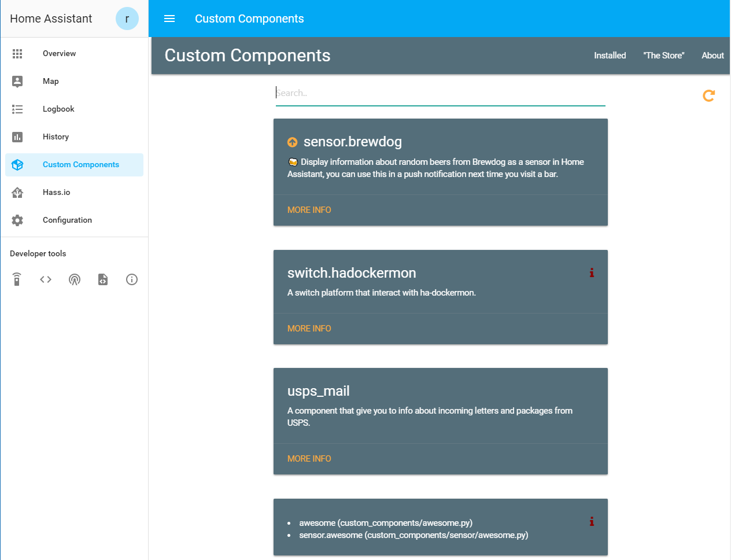The image size is (731, 560).
Task: Click the Logbook list icon
Action: click(17, 109)
